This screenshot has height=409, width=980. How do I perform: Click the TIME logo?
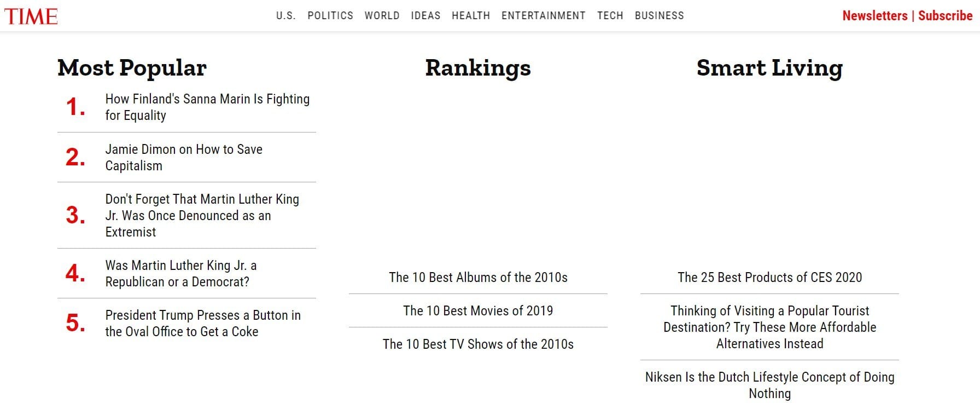[31, 16]
